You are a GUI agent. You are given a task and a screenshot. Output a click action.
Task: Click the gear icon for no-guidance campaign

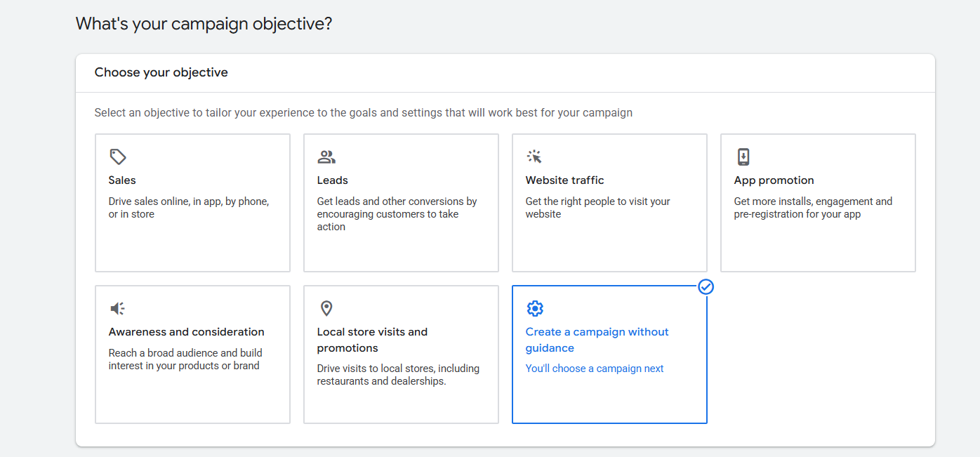point(535,308)
